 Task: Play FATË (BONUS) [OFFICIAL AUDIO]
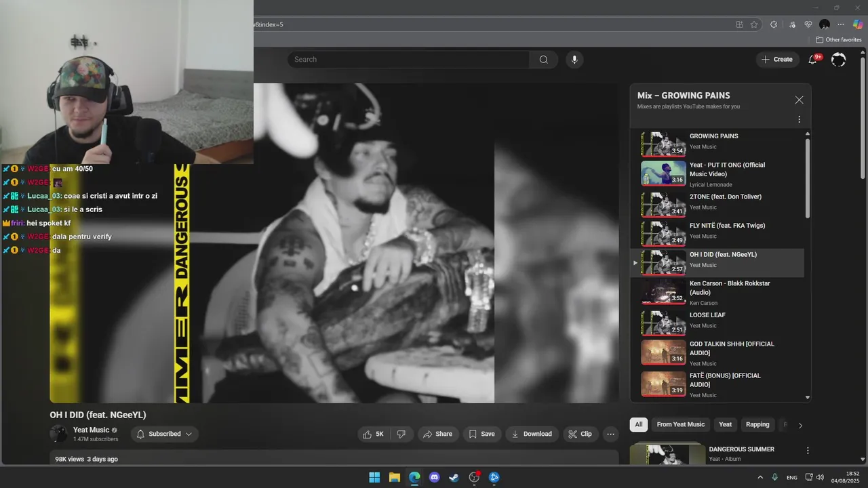point(717,384)
